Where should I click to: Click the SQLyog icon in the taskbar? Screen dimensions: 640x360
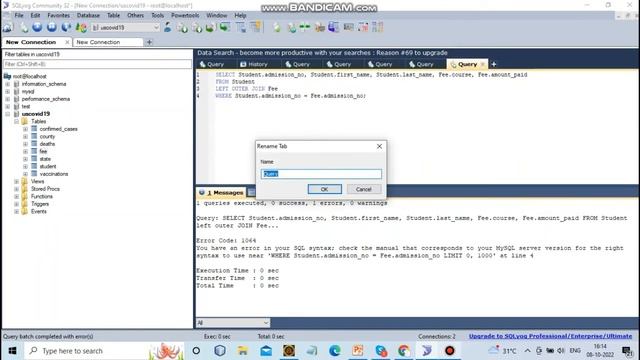coord(427,351)
